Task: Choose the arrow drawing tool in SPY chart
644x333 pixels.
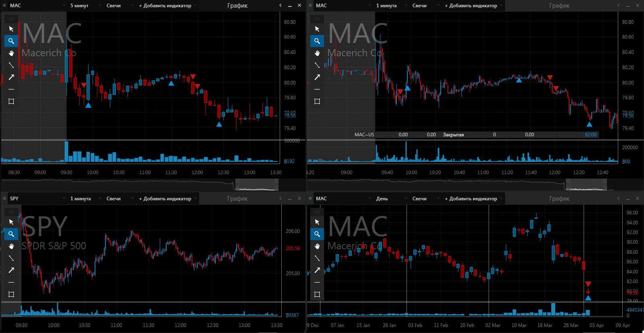Action: [x=11, y=270]
